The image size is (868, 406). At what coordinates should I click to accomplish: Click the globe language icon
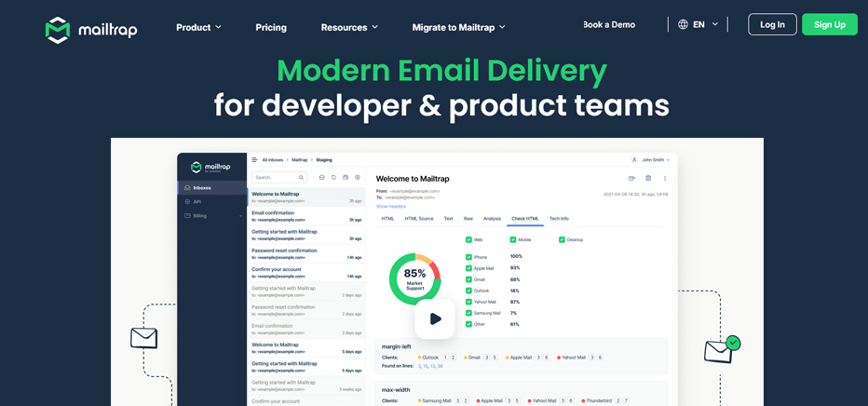point(684,24)
